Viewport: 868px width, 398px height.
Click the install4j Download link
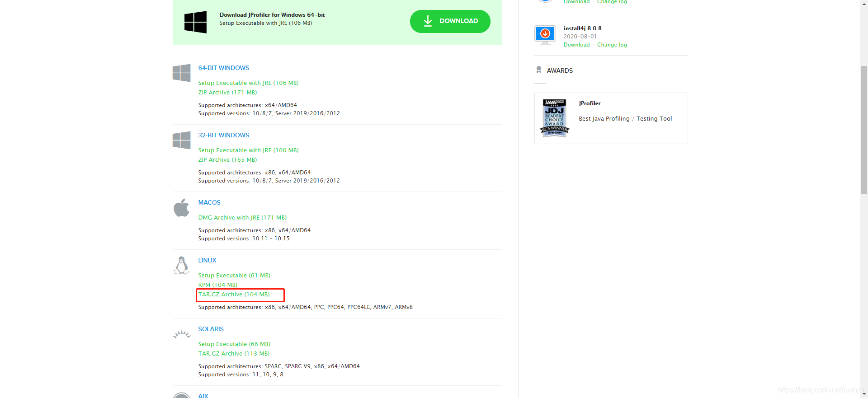[x=576, y=45]
